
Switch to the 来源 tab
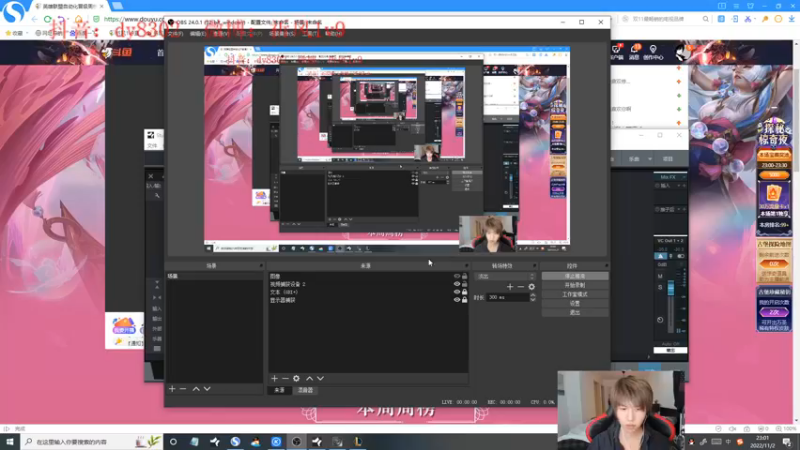[x=279, y=390]
